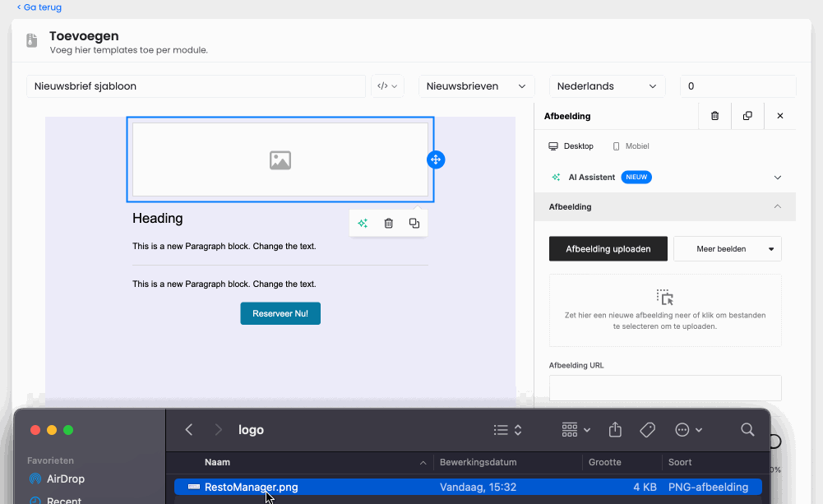823x504 pixels.
Task: Duplicate the block using panel copy icon
Action: [747, 116]
